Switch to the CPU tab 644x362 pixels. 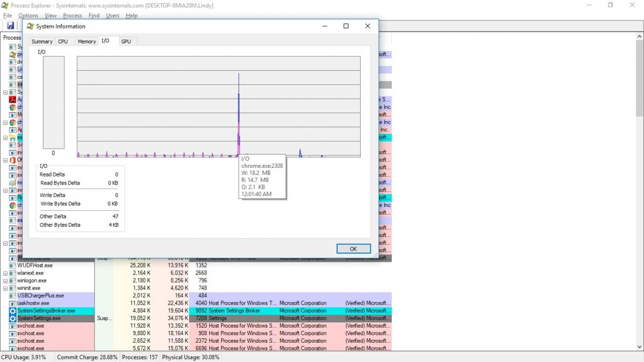63,41
